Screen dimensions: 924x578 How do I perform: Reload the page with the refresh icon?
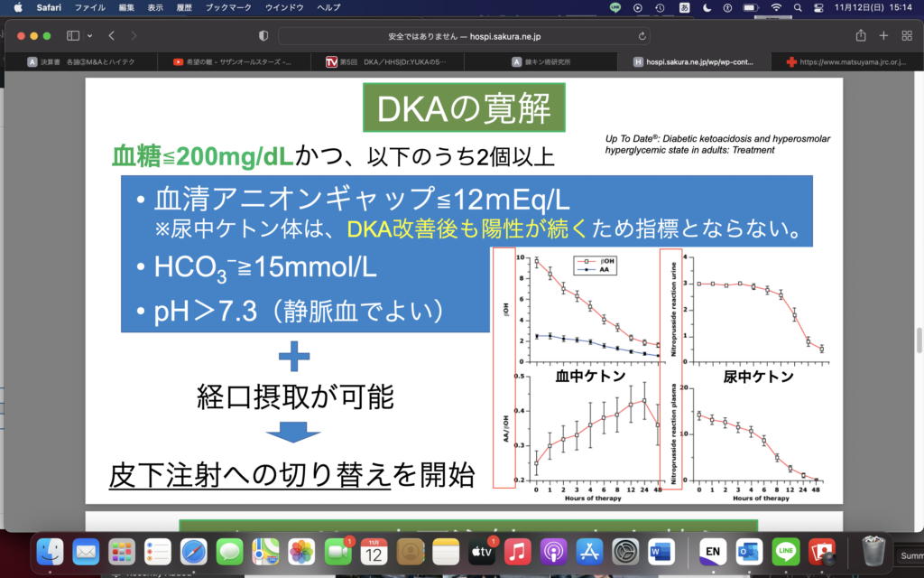(x=642, y=36)
